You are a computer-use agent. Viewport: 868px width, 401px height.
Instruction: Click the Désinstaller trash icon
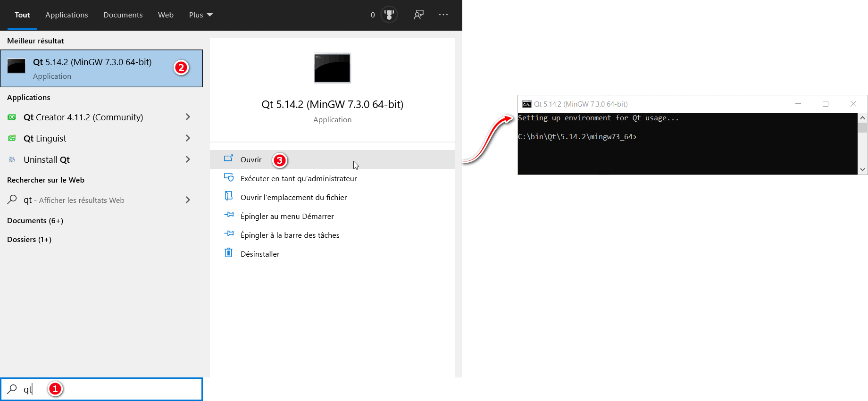pyautogui.click(x=228, y=252)
